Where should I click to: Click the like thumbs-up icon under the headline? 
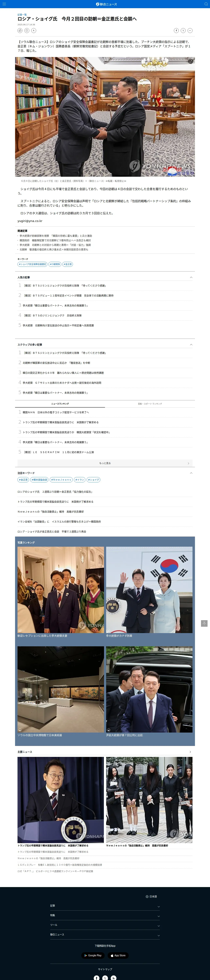[x=20, y=30]
